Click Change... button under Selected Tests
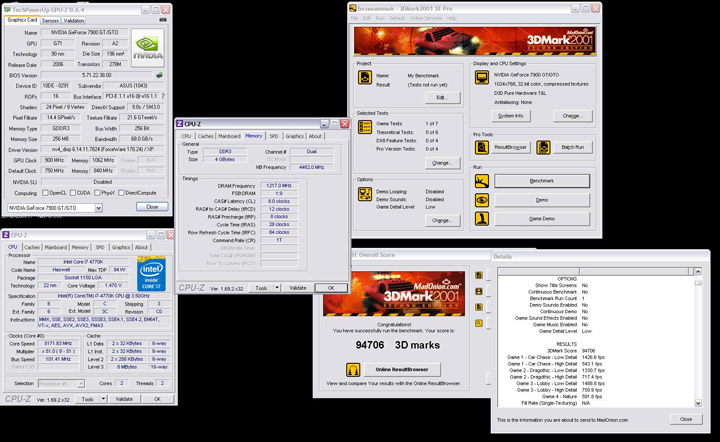Screen dimensions: 720x442 click(x=442, y=163)
